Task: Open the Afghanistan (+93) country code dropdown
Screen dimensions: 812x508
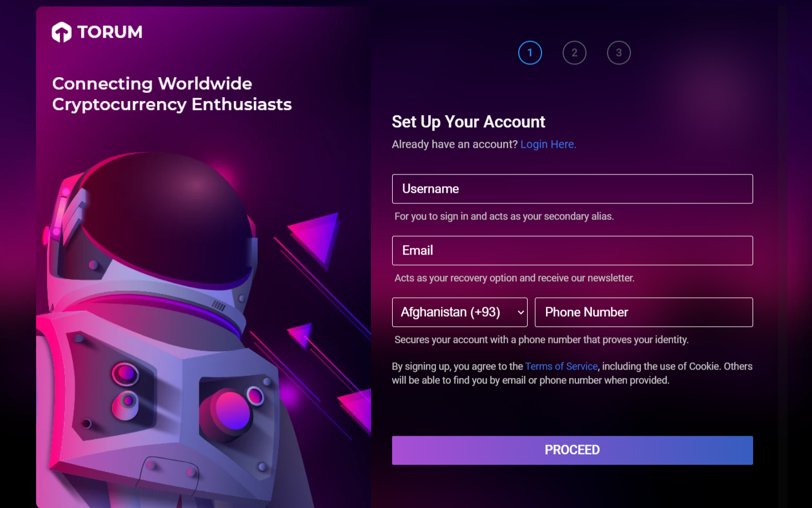Action: [x=460, y=312]
